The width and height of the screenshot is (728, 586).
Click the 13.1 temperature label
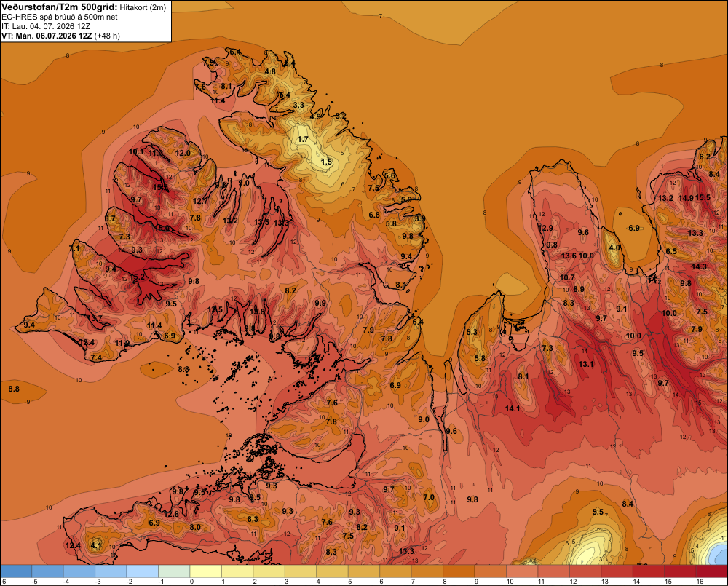click(586, 364)
